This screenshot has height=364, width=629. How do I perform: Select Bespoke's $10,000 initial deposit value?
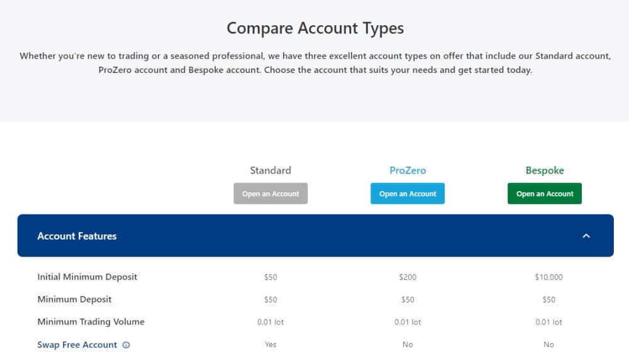[x=548, y=277]
